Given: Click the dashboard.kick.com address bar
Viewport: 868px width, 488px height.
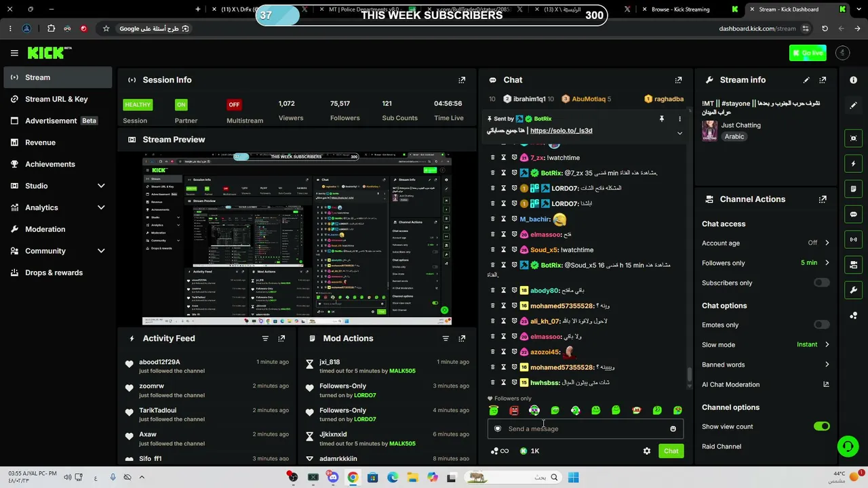Looking at the screenshot, I should (x=757, y=28).
